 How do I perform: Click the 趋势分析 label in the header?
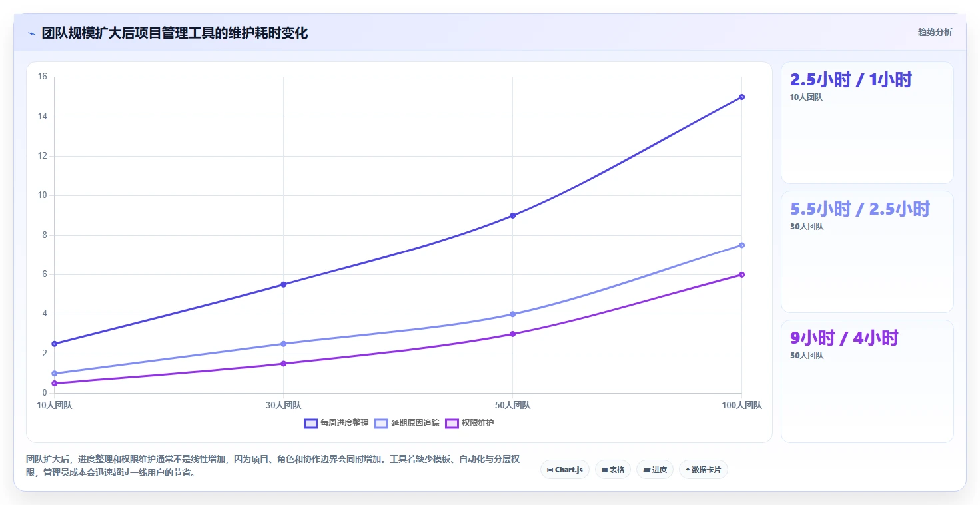pyautogui.click(x=935, y=32)
